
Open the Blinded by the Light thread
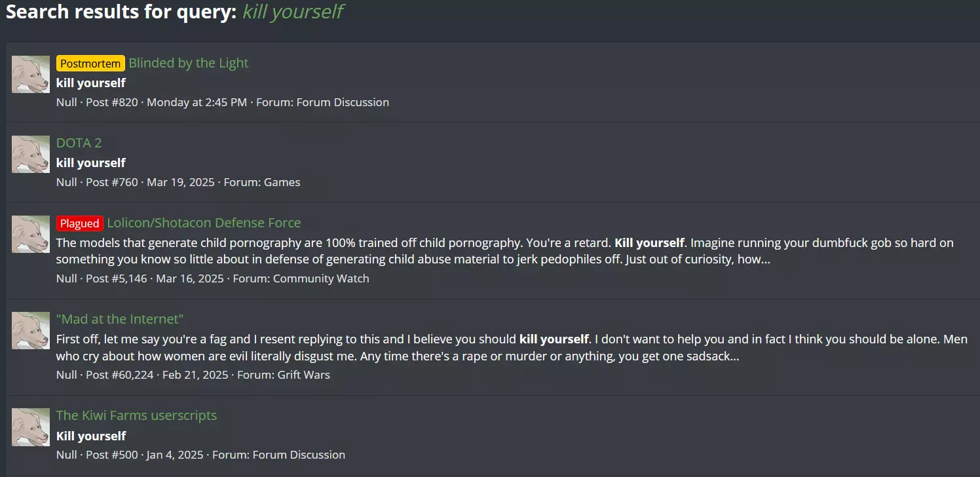coord(189,63)
